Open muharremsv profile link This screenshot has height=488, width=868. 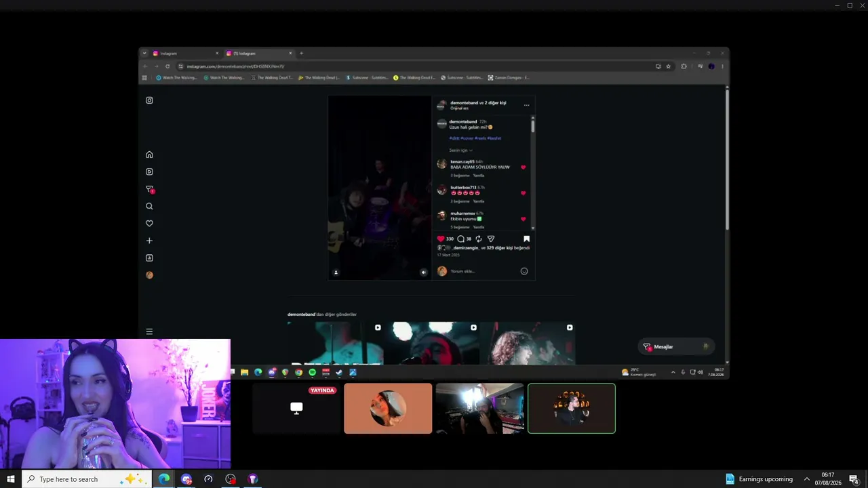point(462,213)
